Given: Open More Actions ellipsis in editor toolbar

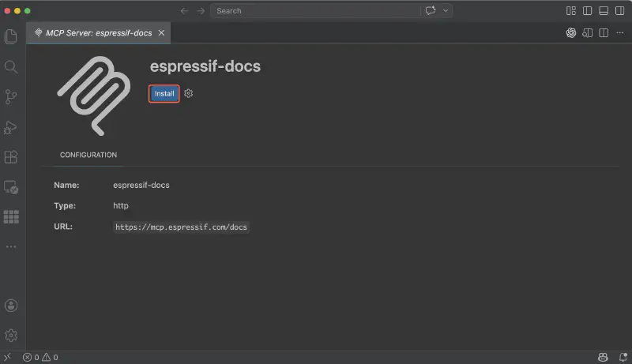Looking at the screenshot, I should tap(620, 32).
